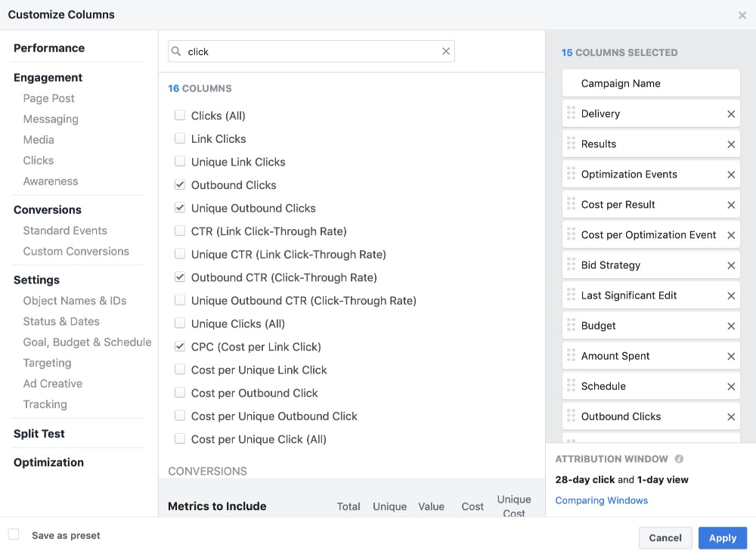Uncheck Unique Outbound Clicks checkbox
756x557 pixels.
coord(180,207)
